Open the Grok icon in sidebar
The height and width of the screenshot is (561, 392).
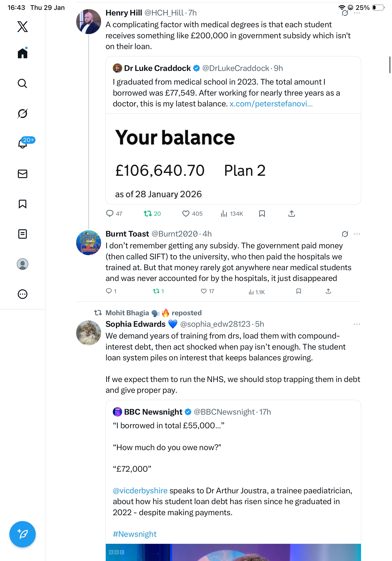(23, 113)
